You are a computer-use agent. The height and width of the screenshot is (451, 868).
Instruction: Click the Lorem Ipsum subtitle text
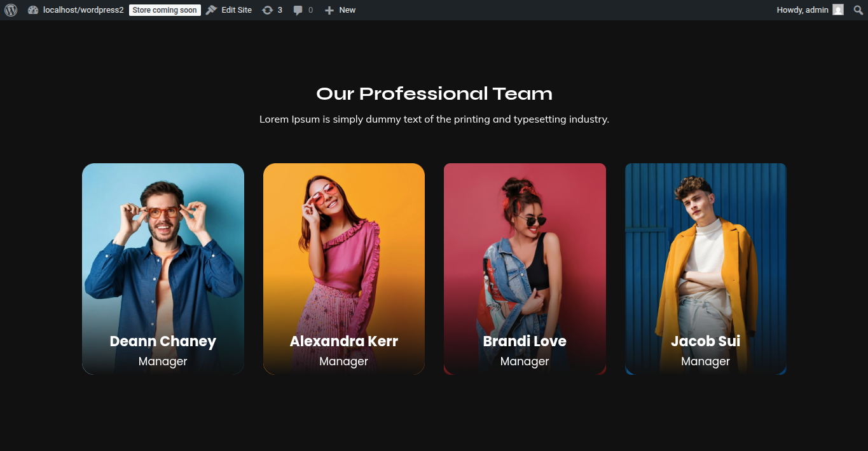point(434,119)
